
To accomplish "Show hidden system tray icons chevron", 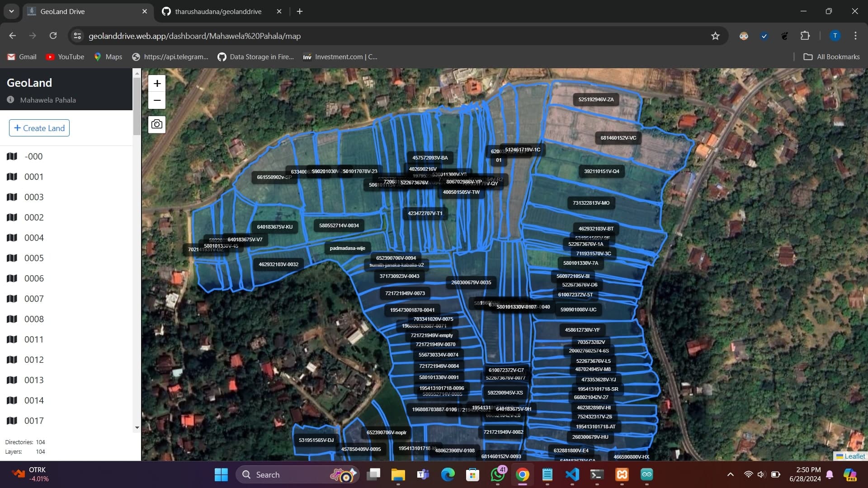I will point(730,474).
